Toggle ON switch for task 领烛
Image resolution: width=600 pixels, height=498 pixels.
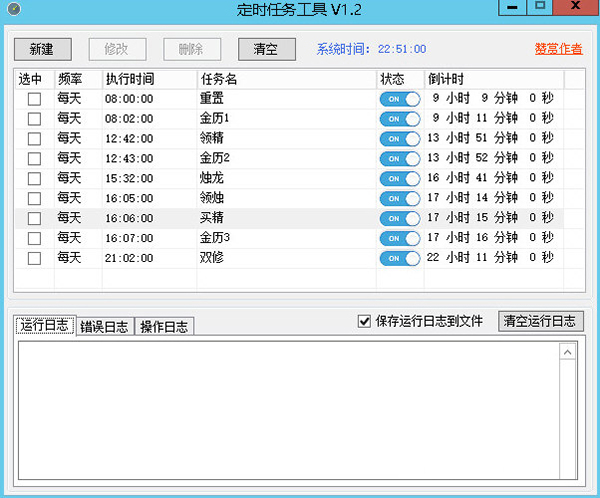pos(400,199)
